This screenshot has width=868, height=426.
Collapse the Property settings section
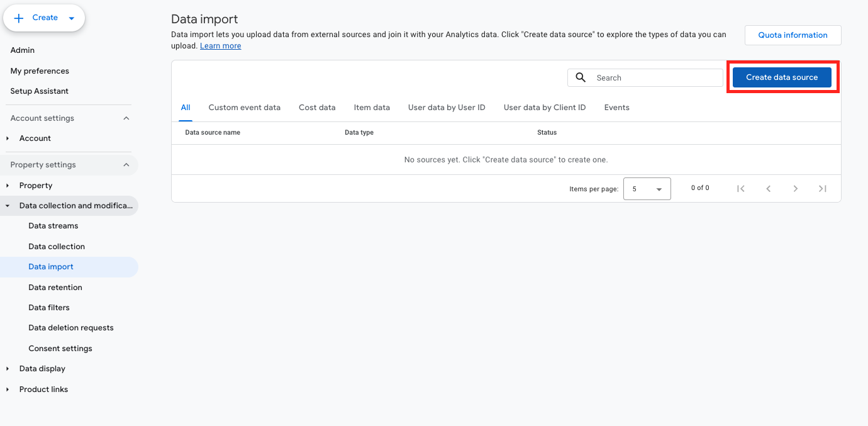[126, 165]
